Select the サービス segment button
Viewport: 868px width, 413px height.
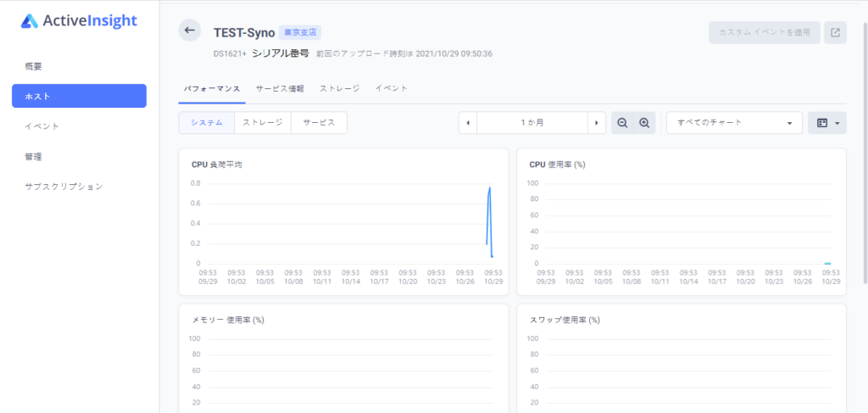click(320, 123)
